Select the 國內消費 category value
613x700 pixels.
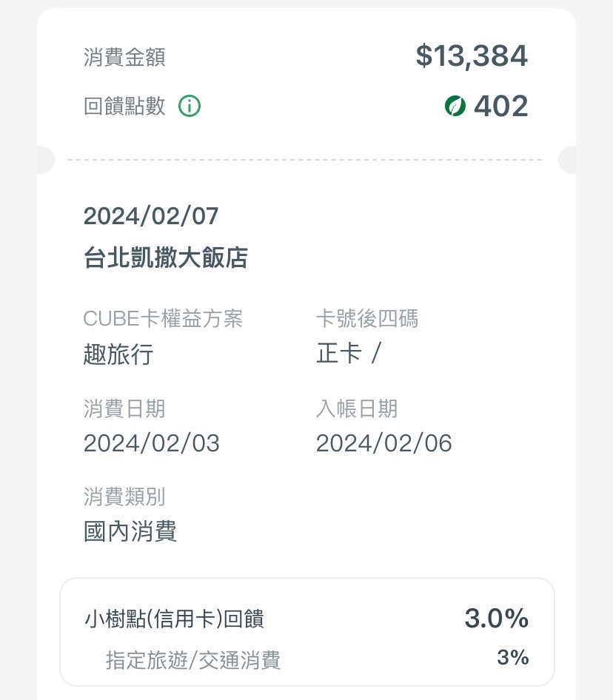pos(130,531)
